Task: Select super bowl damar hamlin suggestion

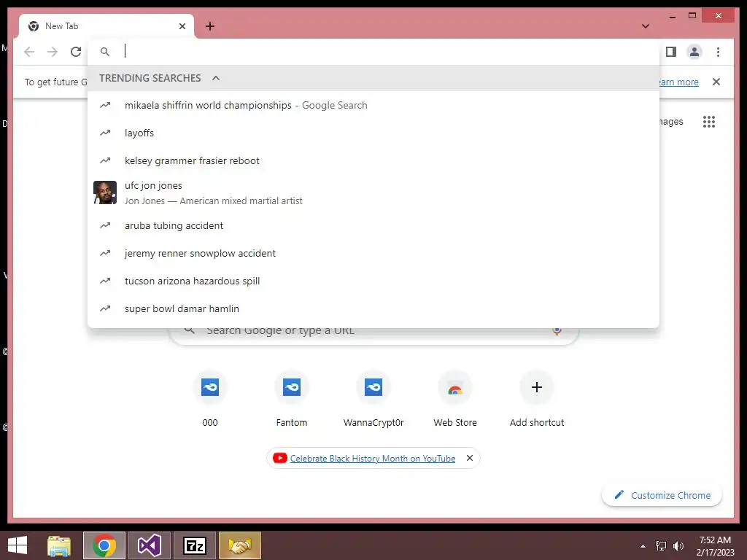Action: 373,308
